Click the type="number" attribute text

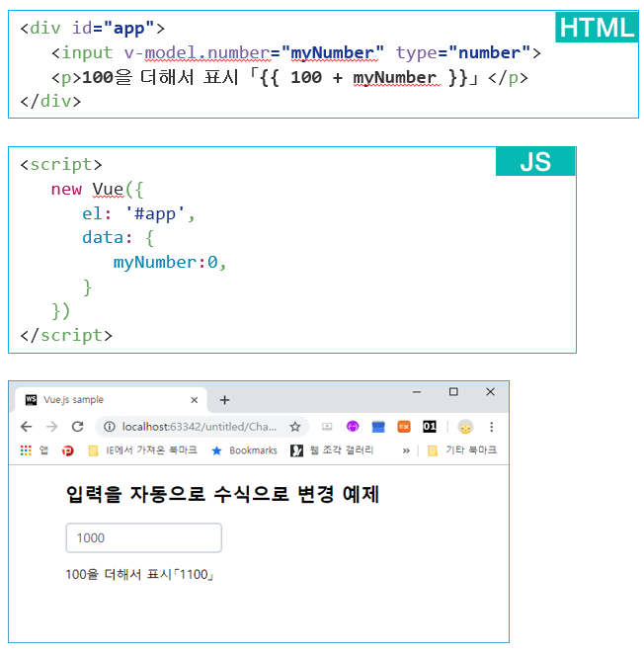(463, 52)
